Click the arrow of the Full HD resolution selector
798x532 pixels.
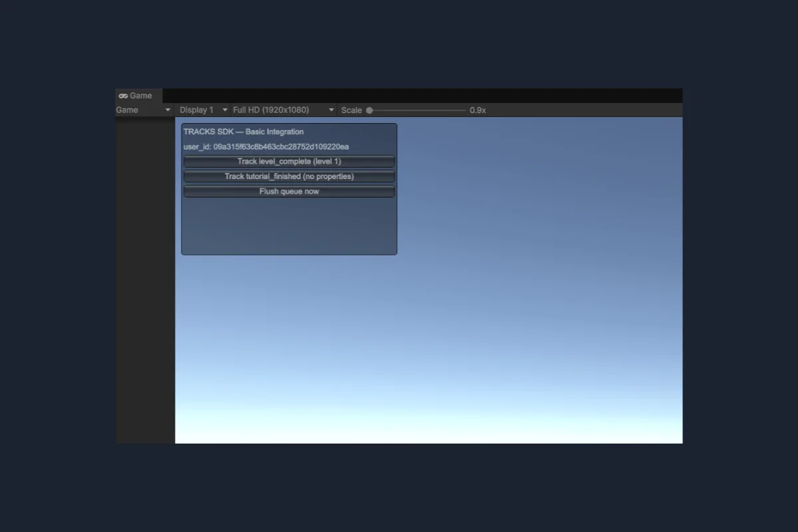(x=331, y=110)
